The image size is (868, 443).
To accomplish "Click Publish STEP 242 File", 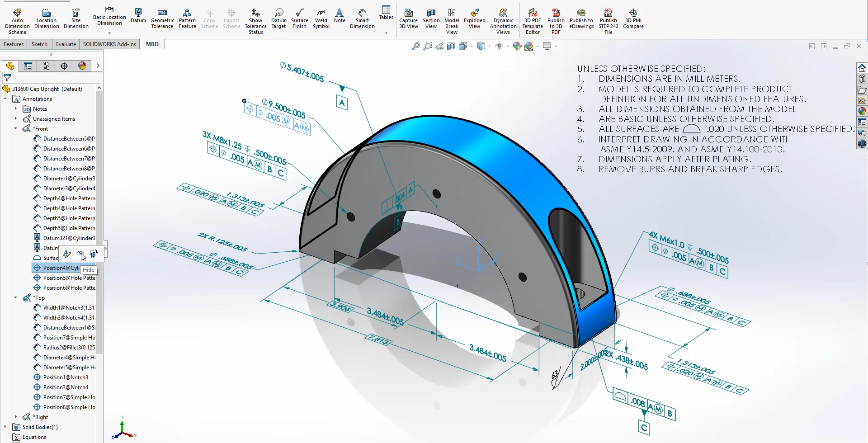I will [x=608, y=21].
